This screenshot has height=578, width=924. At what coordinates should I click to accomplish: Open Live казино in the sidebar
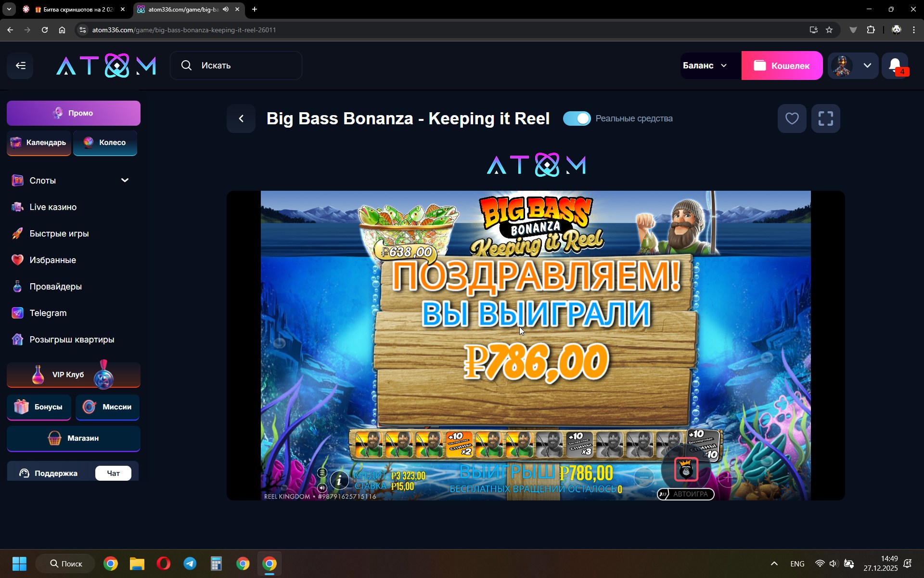(x=53, y=207)
